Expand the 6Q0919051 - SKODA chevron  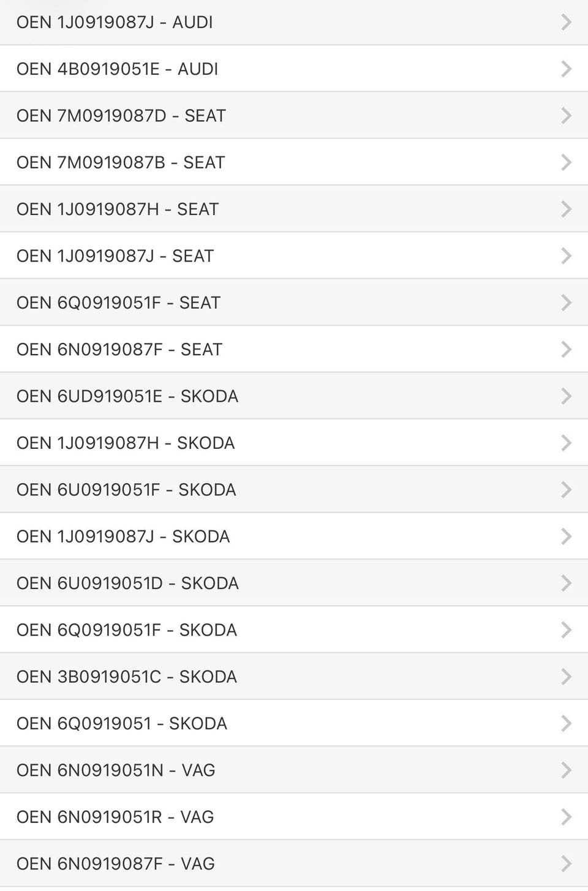[x=566, y=723]
